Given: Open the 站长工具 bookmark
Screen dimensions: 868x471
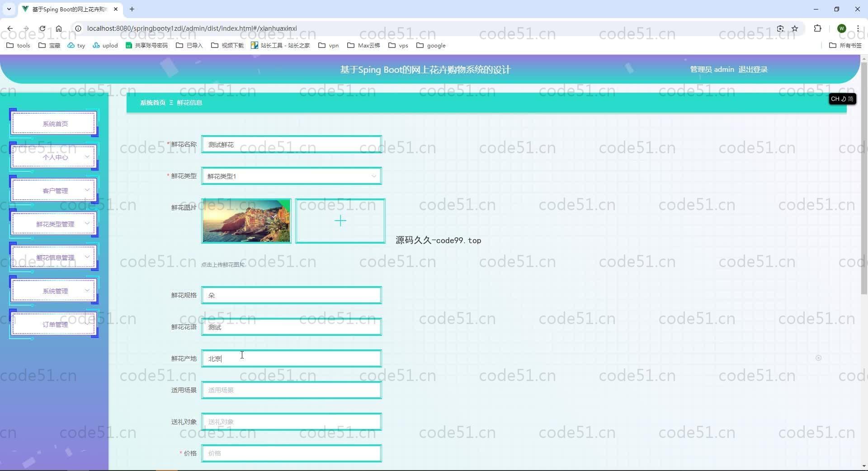Looking at the screenshot, I should [x=280, y=45].
